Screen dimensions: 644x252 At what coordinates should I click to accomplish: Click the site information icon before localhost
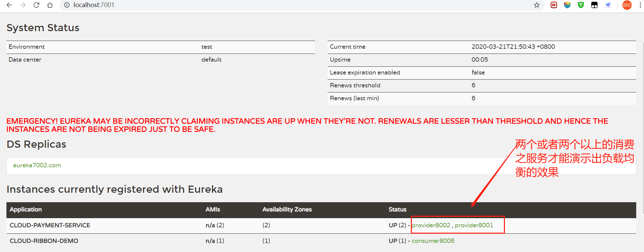(67, 5)
